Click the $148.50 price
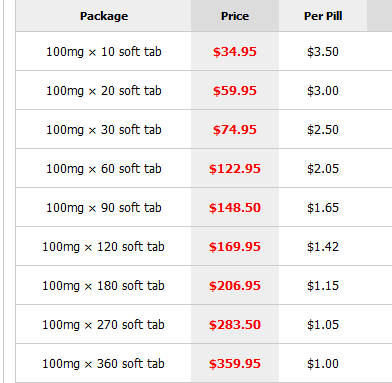The height and width of the screenshot is (383, 392). point(235,208)
